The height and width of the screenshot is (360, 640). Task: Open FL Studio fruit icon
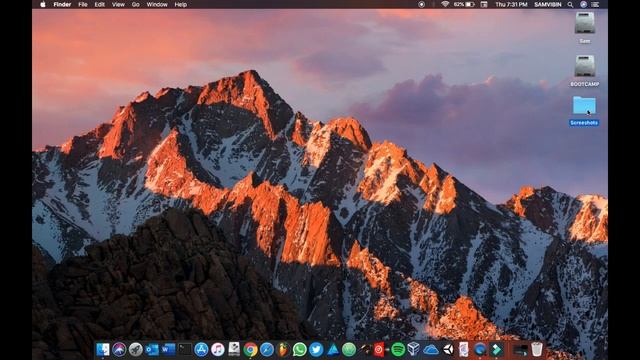pos(283,349)
